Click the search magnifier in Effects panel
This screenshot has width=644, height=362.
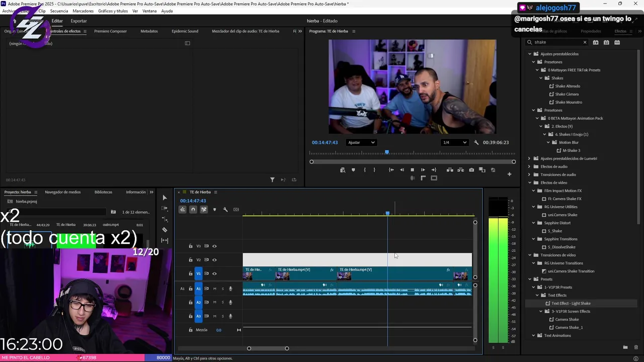(x=529, y=42)
